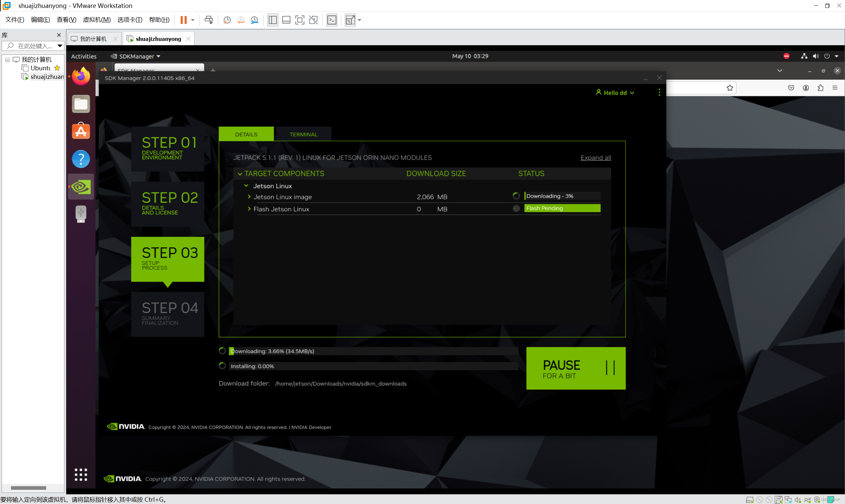Click the Manage Snapshots toolbar icon

pos(254,20)
